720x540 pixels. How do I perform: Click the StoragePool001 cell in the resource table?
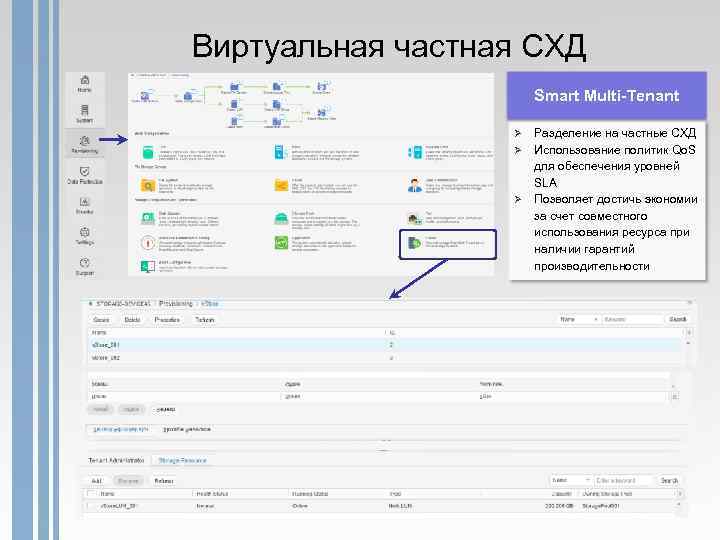(601, 506)
